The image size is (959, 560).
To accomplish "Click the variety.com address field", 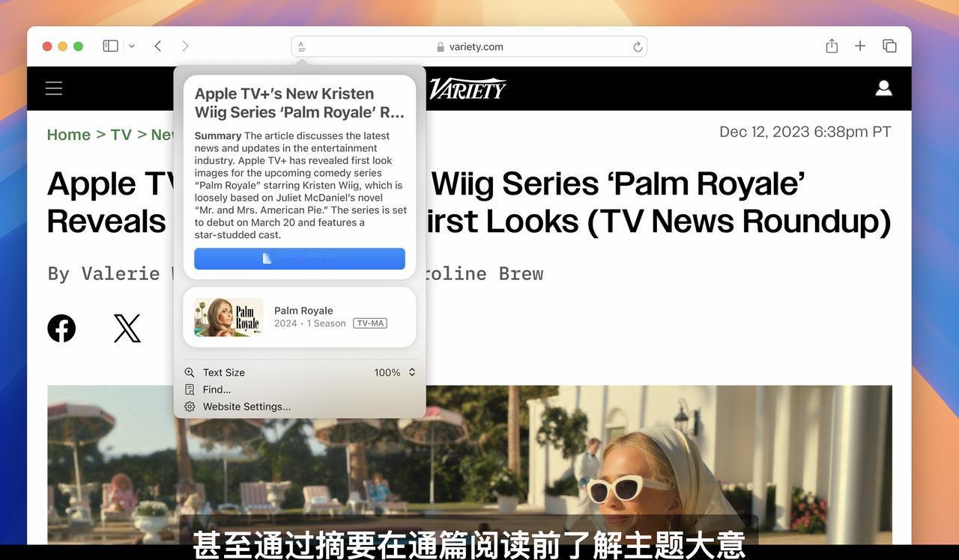I will click(x=469, y=46).
